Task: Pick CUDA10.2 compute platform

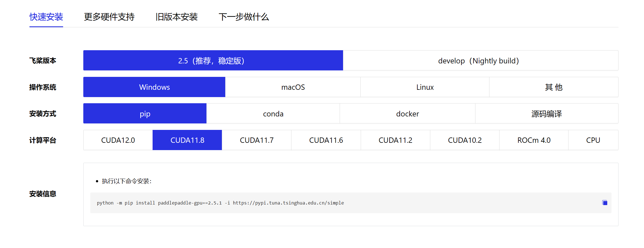Action: pos(465,140)
